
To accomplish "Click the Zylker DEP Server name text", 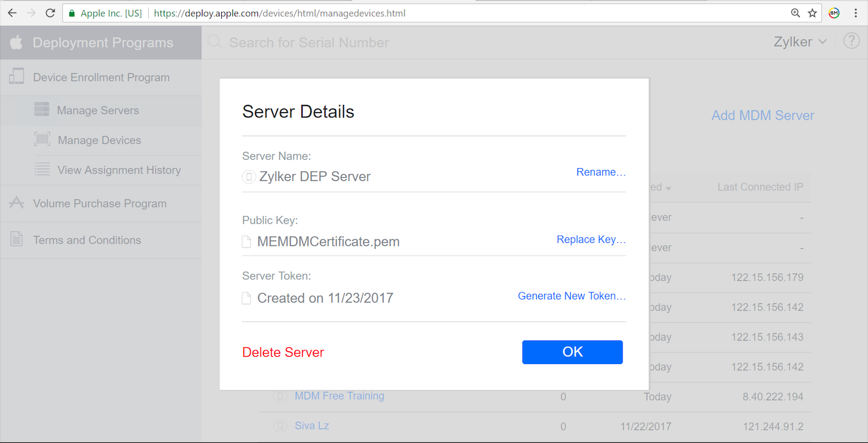I will click(x=315, y=177).
